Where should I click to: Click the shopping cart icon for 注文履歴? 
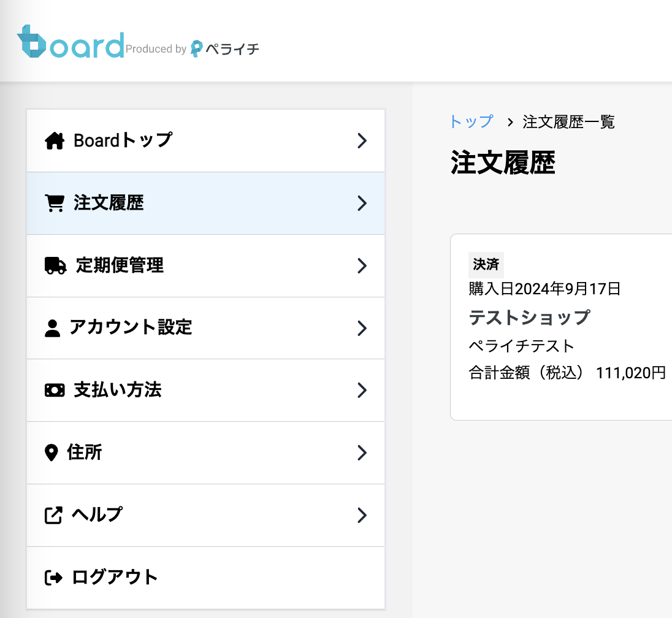[55, 204]
